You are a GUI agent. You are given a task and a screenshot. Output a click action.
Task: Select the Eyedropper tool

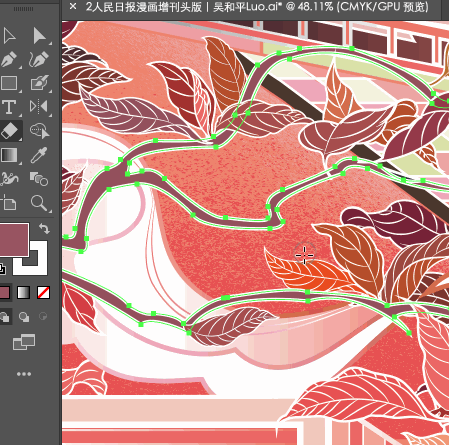click(39, 155)
